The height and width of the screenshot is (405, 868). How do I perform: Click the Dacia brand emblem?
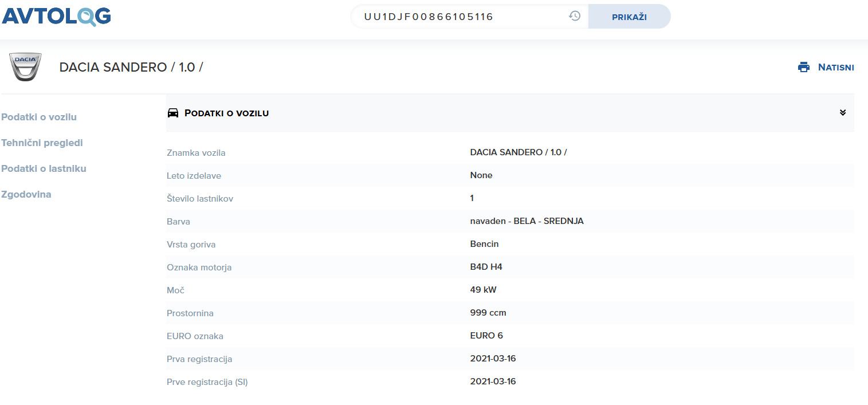[x=25, y=67]
